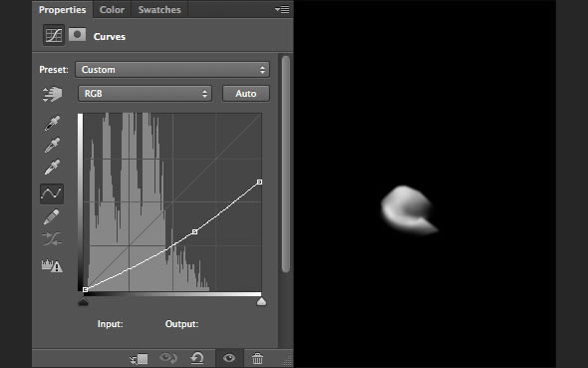The image size is (588, 368).
Task: Click view previous state eye icon
Action: tap(168, 358)
